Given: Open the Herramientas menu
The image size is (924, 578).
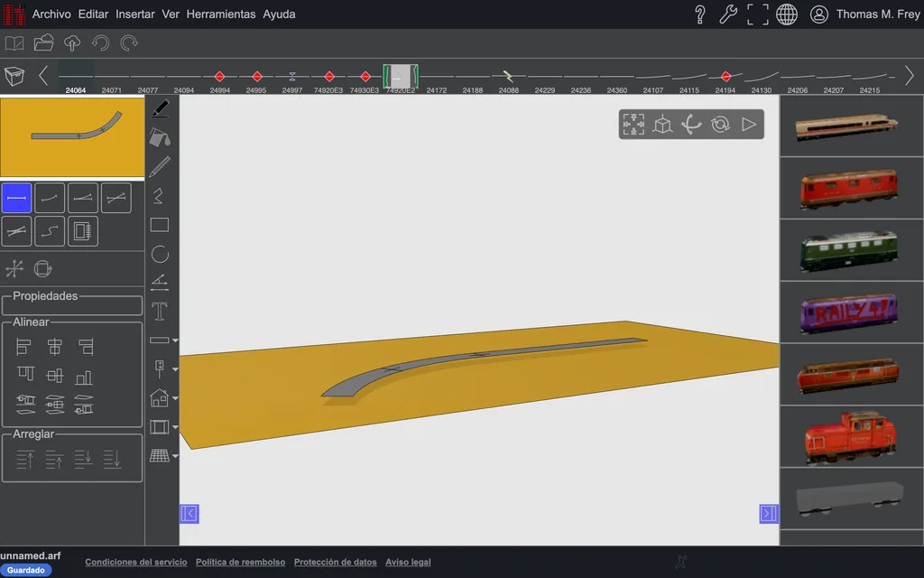Looking at the screenshot, I should 221,14.
